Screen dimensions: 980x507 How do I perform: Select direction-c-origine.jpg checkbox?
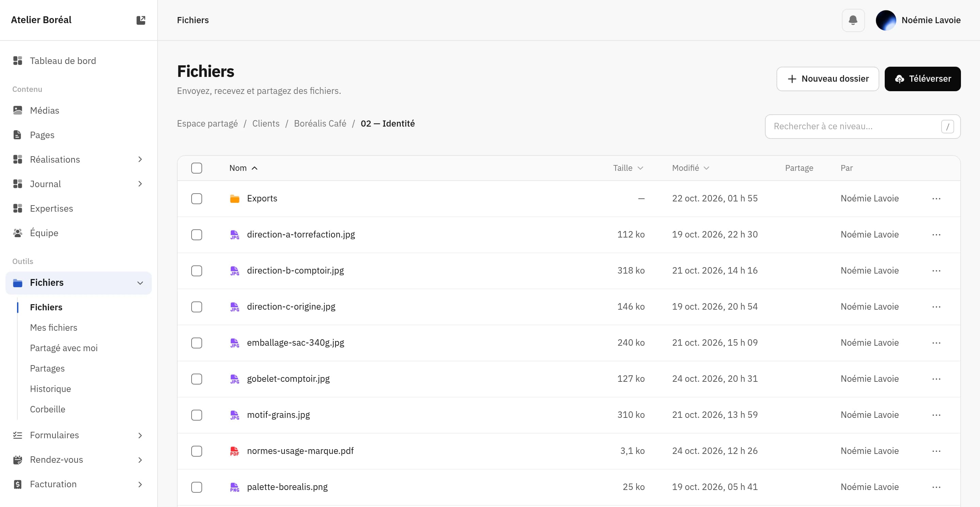[197, 307]
